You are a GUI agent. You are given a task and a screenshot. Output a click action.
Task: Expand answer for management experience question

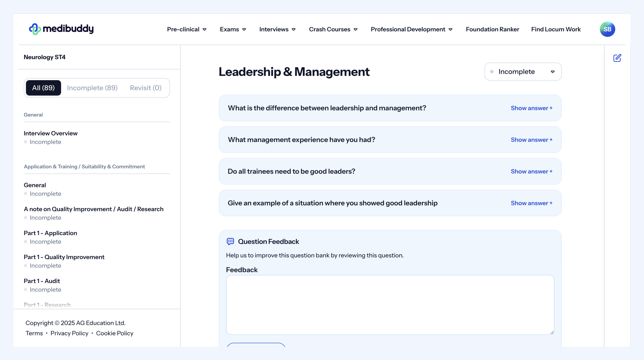point(531,140)
